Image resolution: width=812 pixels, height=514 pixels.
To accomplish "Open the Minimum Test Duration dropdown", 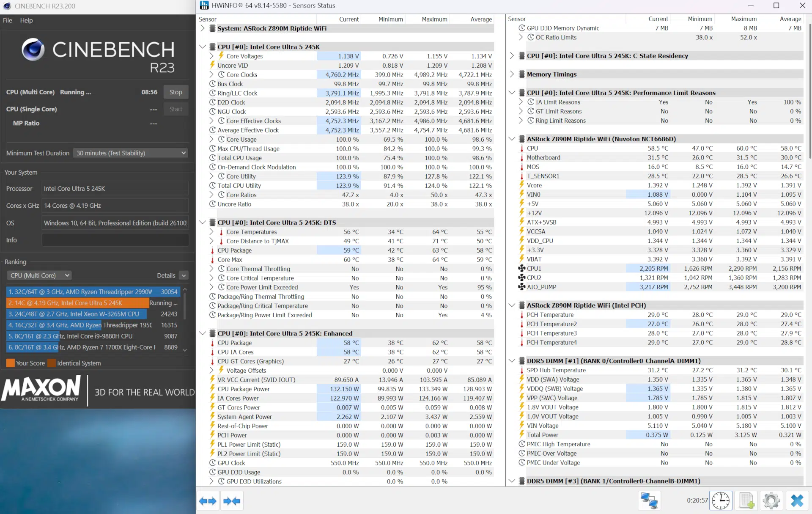I will (130, 153).
